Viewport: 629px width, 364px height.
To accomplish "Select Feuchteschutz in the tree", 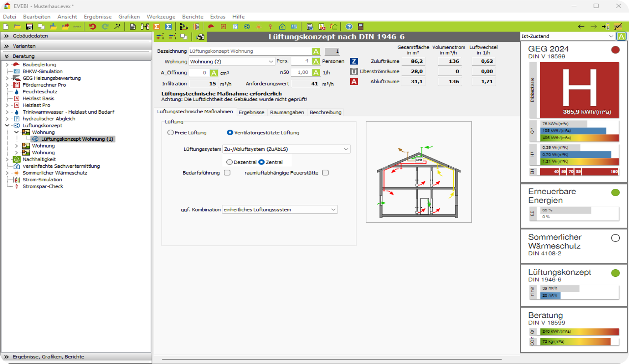I will (40, 92).
